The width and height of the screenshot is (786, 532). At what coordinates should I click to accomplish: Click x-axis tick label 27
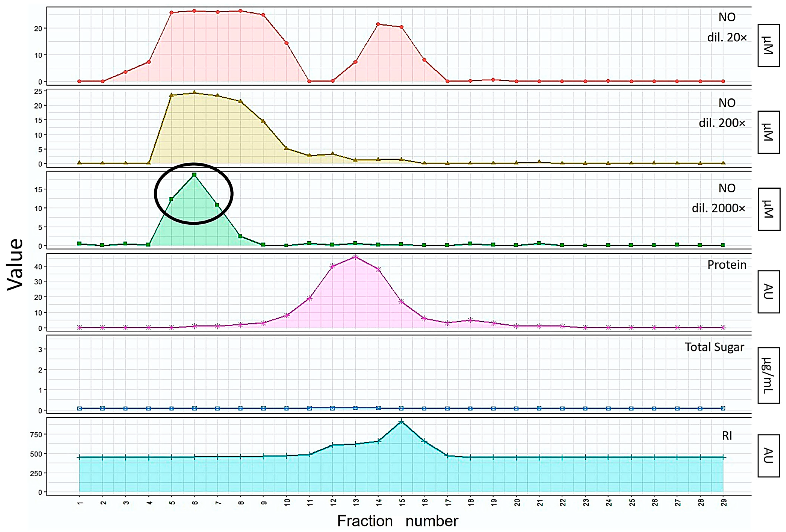click(x=678, y=502)
